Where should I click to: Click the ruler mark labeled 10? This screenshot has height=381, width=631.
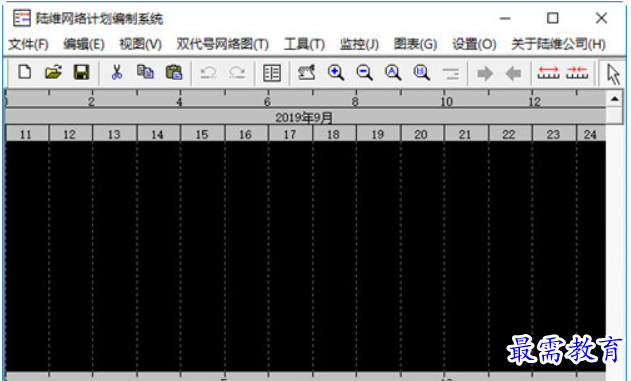pyautogui.click(x=446, y=101)
